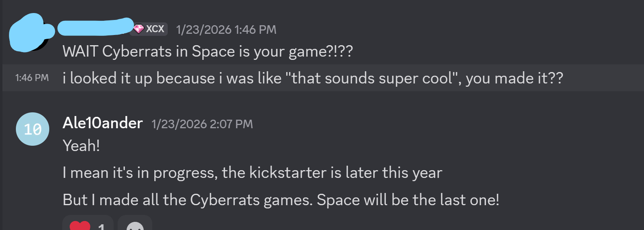The width and height of the screenshot is (644, 230).
Task: Toggle the red heart reaction
Action: tap(80, 226)
